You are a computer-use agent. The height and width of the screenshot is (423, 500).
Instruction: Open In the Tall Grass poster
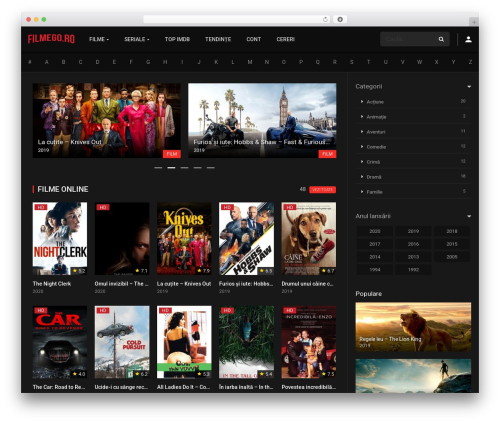click(x=246, y=342)
